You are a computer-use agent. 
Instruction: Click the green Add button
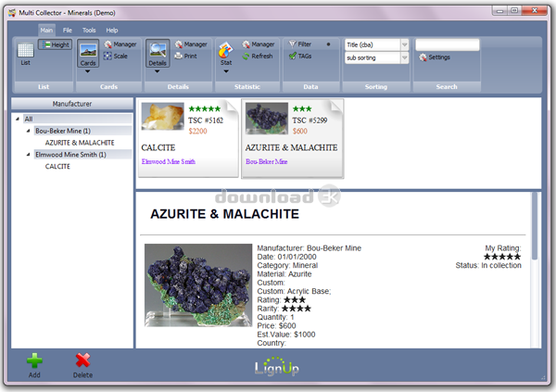[x=34, y=360]
